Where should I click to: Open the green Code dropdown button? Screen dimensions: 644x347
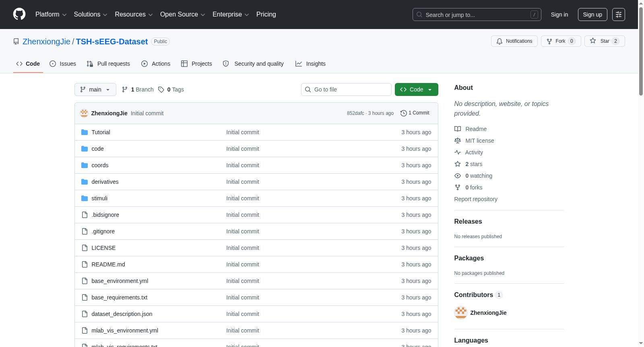coord(417,89)
